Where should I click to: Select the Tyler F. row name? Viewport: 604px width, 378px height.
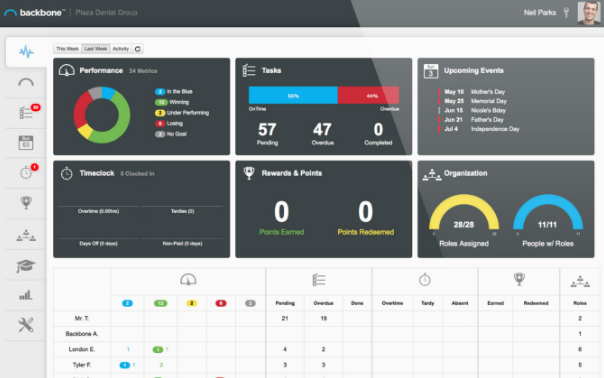(82, 365)
